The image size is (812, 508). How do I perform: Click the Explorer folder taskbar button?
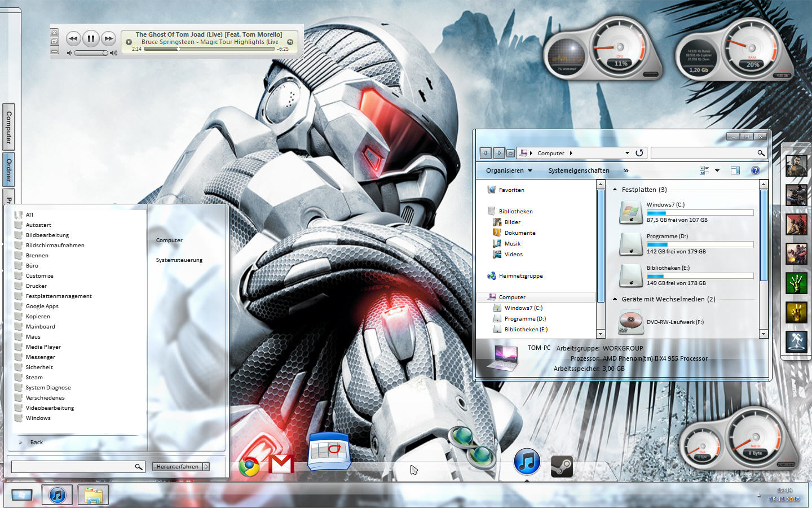point(93,495)
